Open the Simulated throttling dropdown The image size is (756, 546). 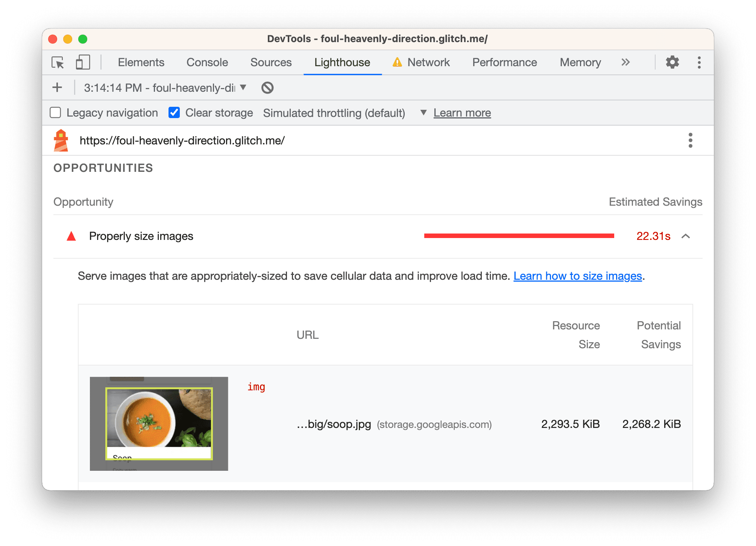point(421,113)
